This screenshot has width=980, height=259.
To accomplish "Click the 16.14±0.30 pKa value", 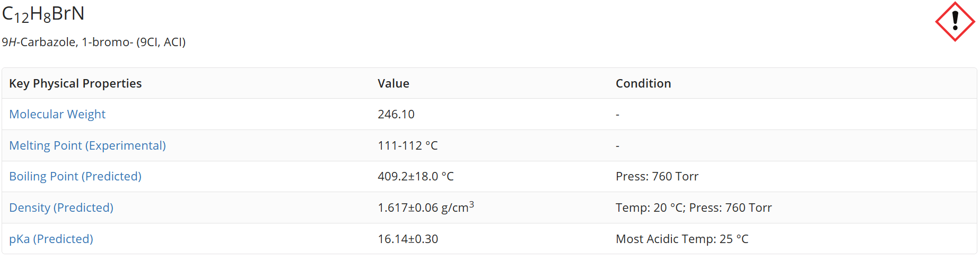I will coord(408,239).
